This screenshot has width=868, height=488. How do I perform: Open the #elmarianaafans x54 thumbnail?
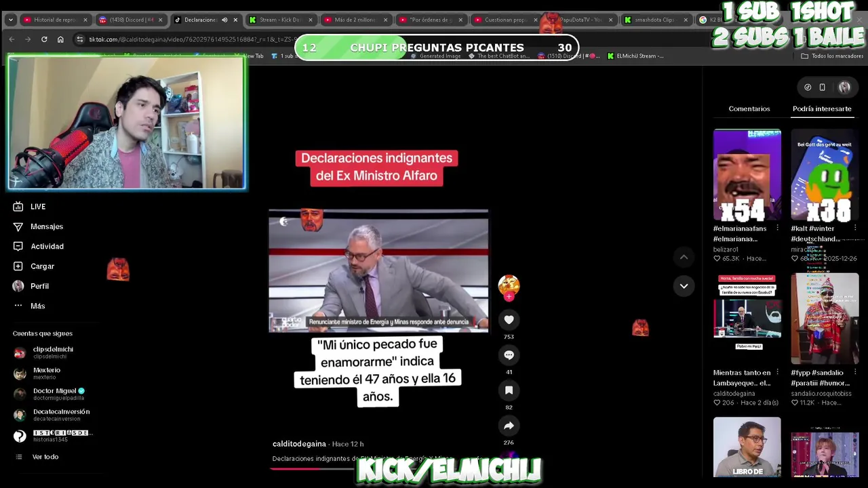click(747, 175)
